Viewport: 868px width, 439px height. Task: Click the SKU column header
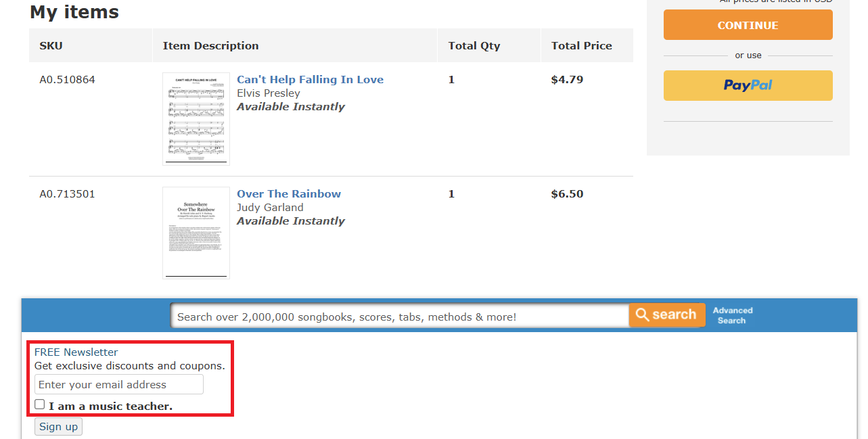[51, 45]
